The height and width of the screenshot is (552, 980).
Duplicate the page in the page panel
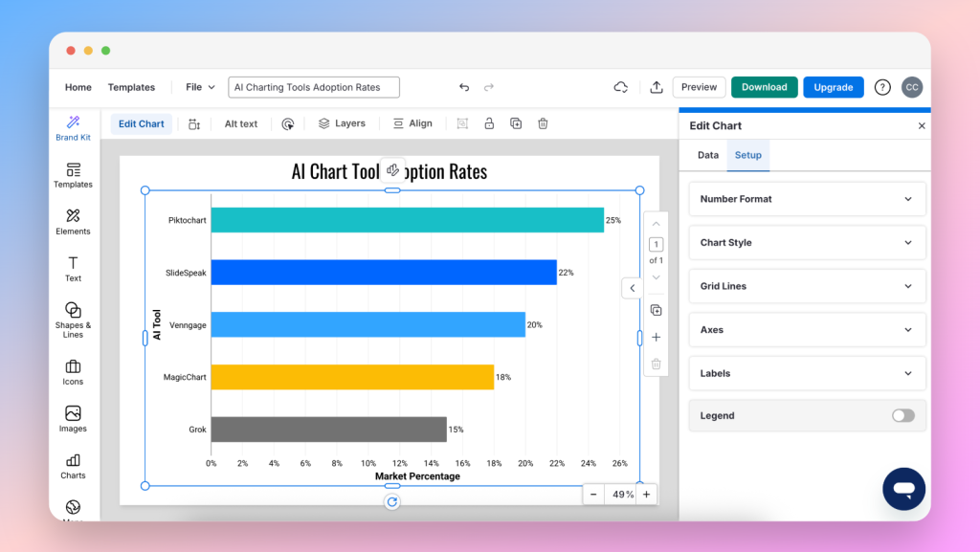coord(657,310)
